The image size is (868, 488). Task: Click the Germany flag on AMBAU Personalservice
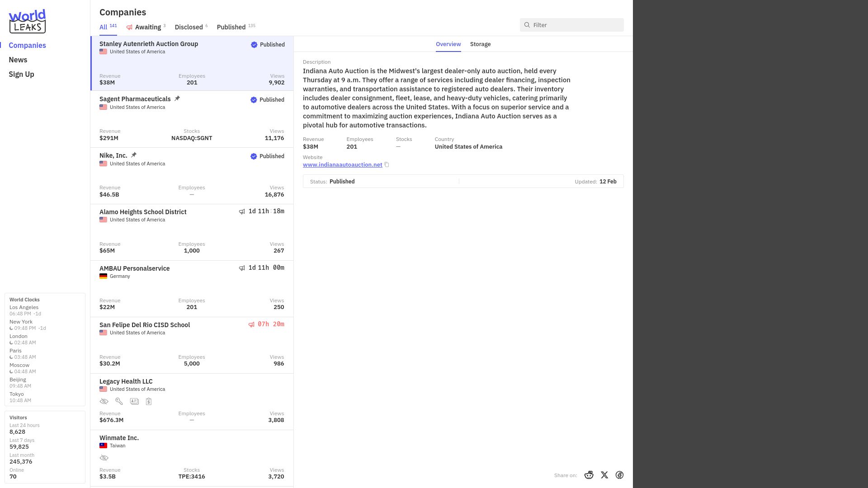[x=103, y=276]
